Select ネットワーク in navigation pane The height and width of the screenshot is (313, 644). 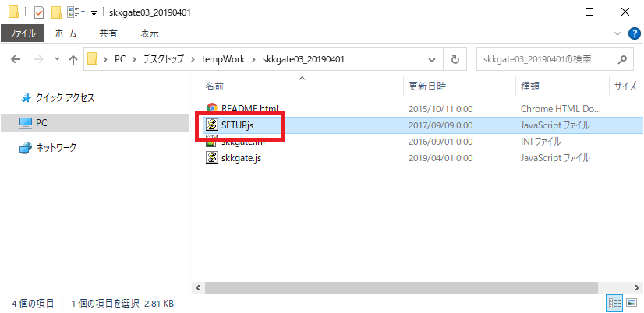coord(48,148)
